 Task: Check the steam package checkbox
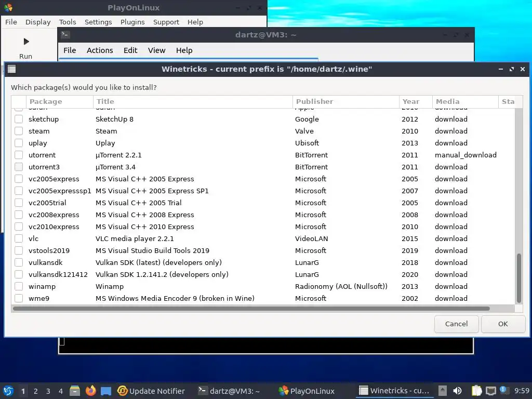coord(19,131)
